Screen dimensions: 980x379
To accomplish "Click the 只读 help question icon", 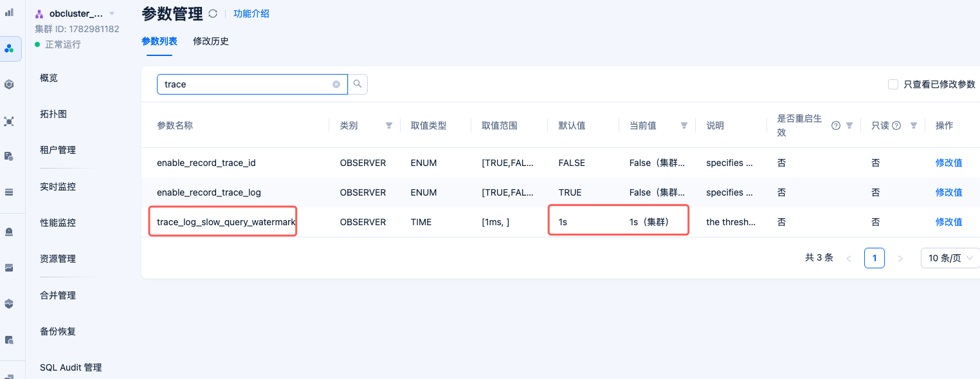I will tap(896, 125).
